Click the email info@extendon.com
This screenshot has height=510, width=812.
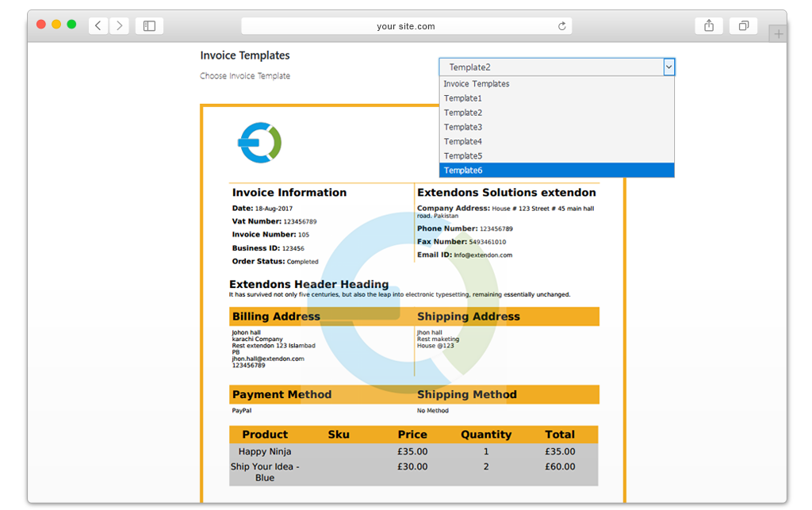point(483,255)
